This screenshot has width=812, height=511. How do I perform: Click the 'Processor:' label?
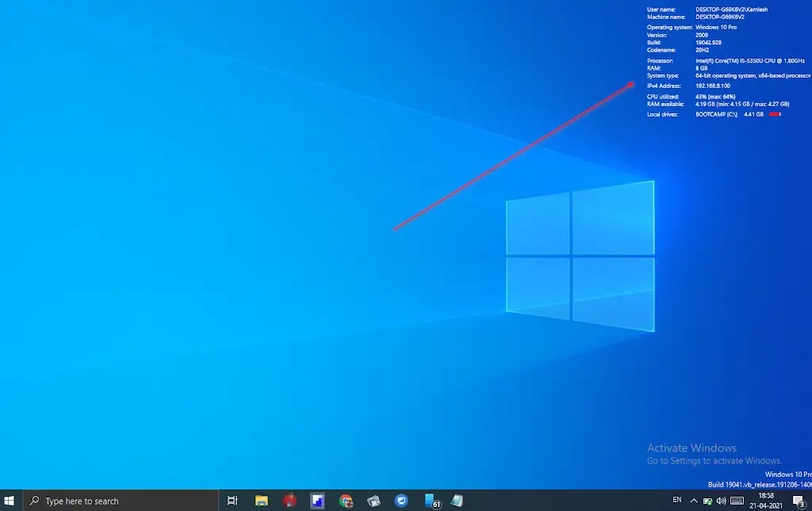[661, 61]
